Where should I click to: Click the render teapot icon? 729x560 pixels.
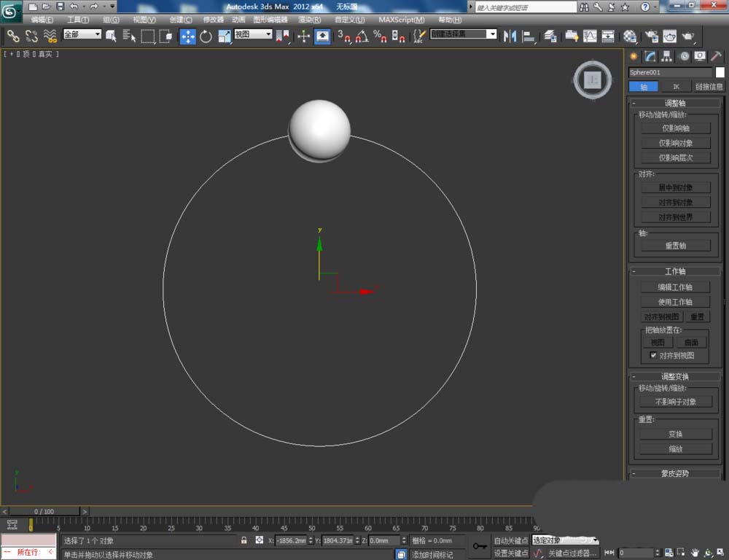687,36
